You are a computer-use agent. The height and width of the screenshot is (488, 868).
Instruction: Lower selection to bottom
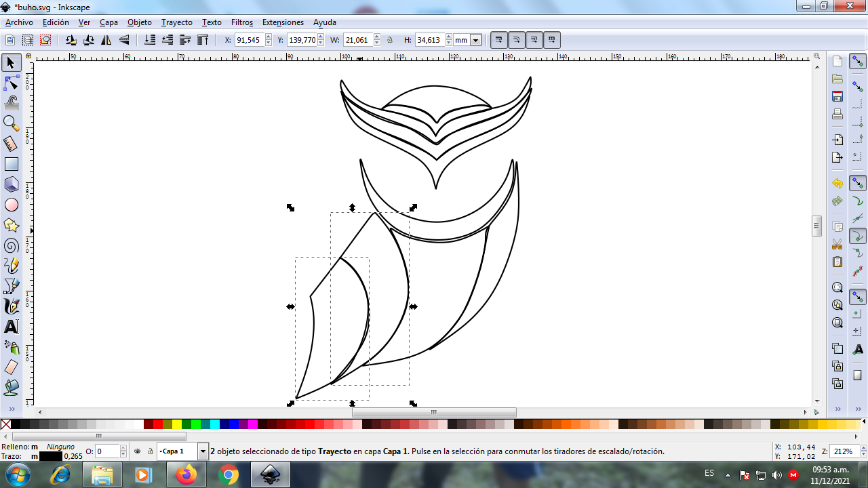150,40
